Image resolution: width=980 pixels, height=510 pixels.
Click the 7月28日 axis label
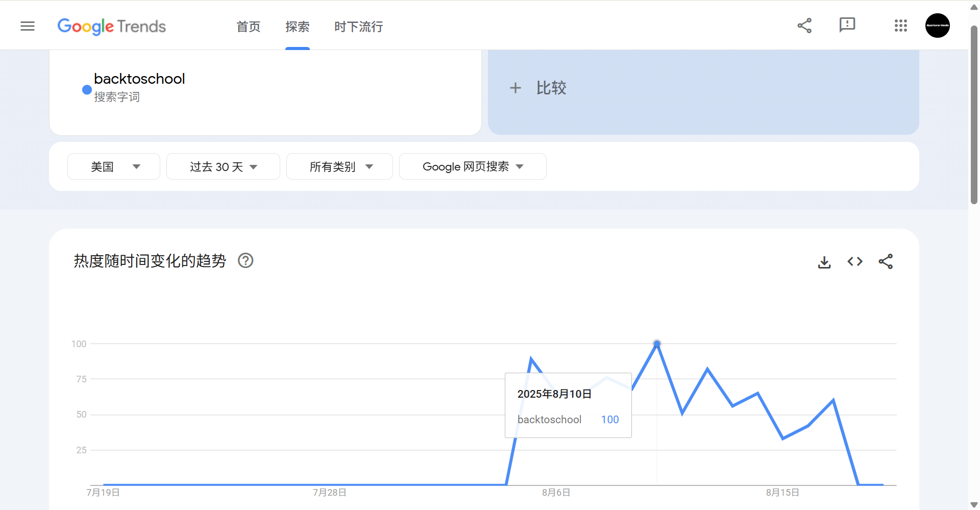click(330, 493)
